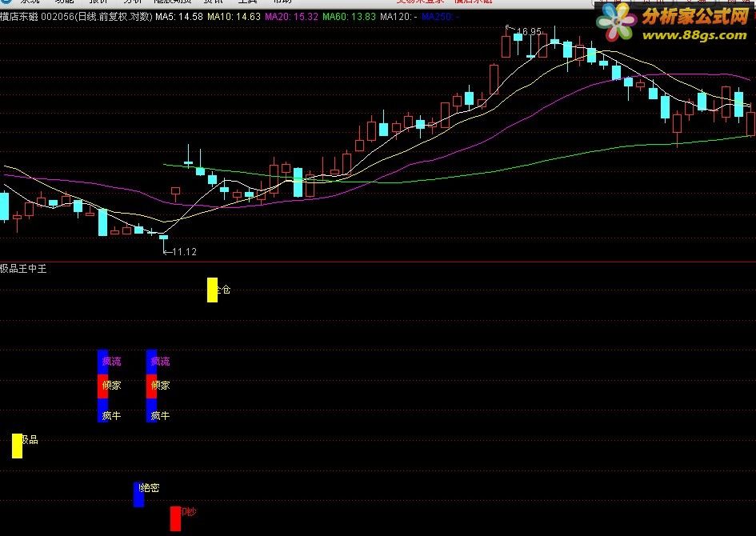Select the MA10: 14.63 indicator label
Image resolution: width=756 pixels, height=536 pixels.
pyautogui.click(x=234, y=17)
